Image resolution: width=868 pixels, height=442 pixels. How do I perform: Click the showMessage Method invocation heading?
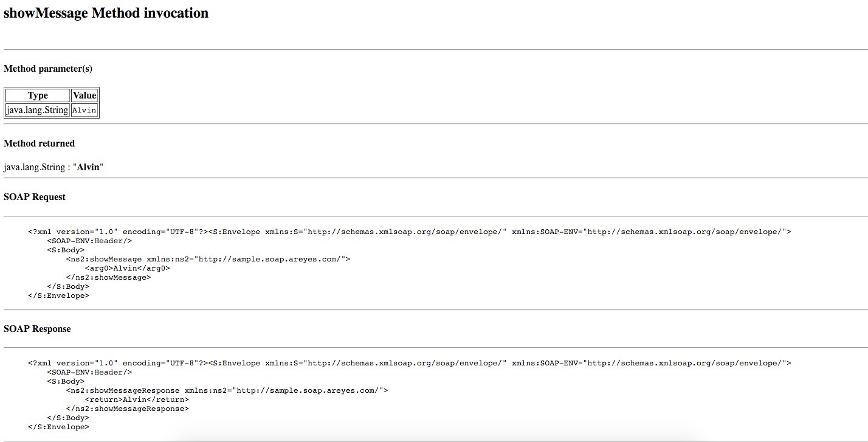pos(106,13)
